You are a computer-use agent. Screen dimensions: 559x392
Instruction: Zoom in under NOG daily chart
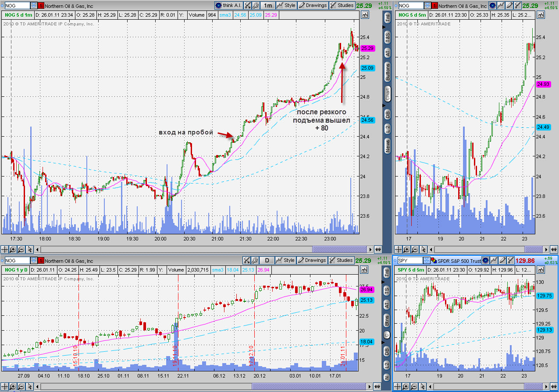click(13, 387)
